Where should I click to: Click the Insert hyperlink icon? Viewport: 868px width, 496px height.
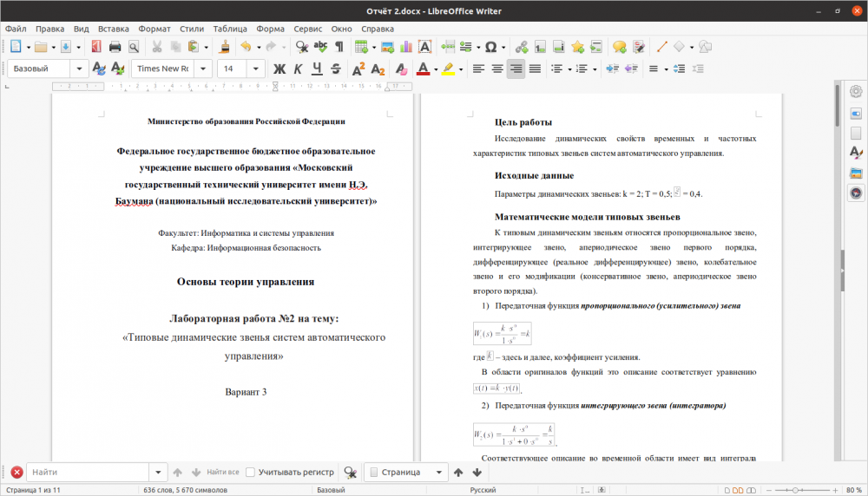coord(521,47)
